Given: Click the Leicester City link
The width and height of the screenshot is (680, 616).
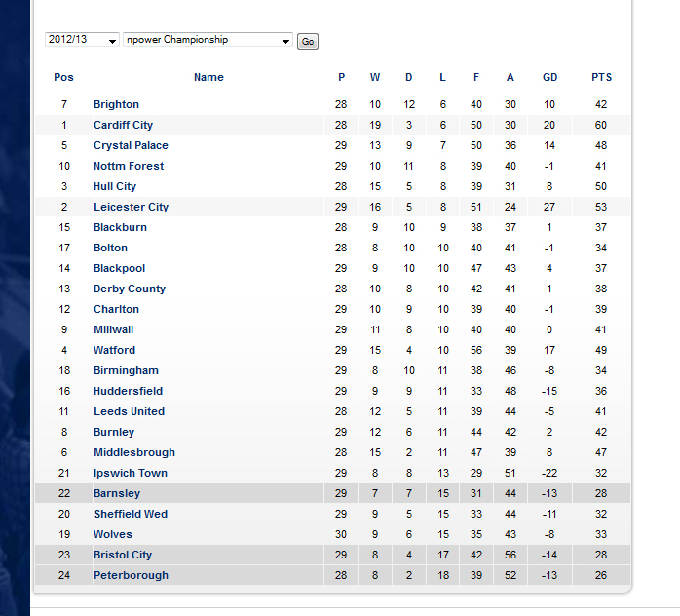Looking at the screenshot, I should point(131,207).
